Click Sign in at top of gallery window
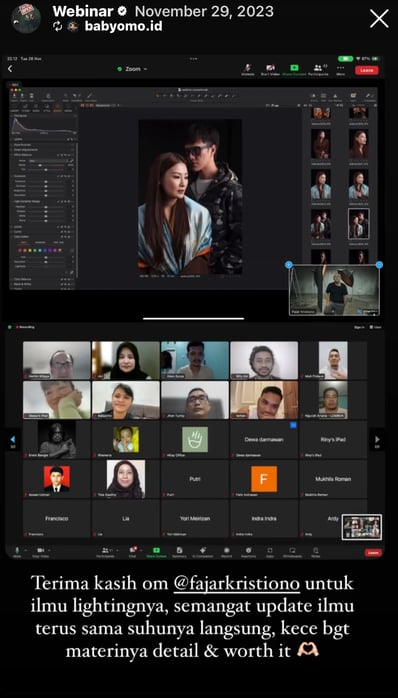This screenshot has height=698, width=398. pyautogui.click(x=359, y=327)
